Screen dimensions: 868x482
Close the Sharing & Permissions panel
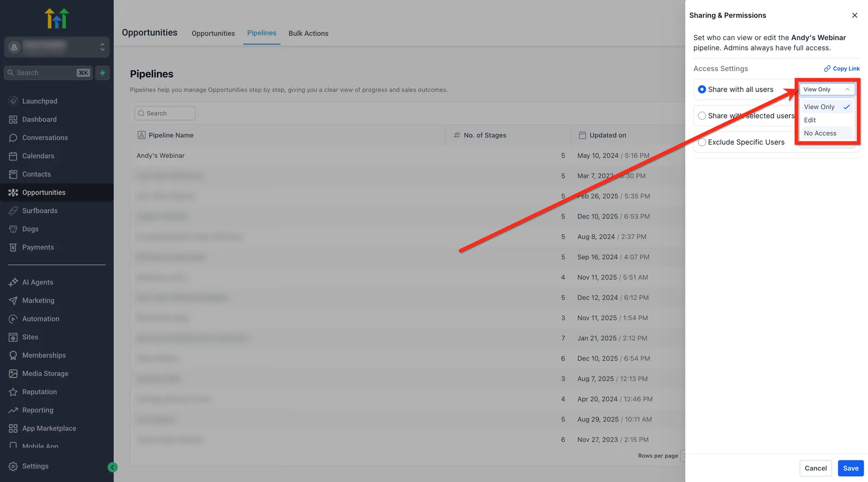854,15
